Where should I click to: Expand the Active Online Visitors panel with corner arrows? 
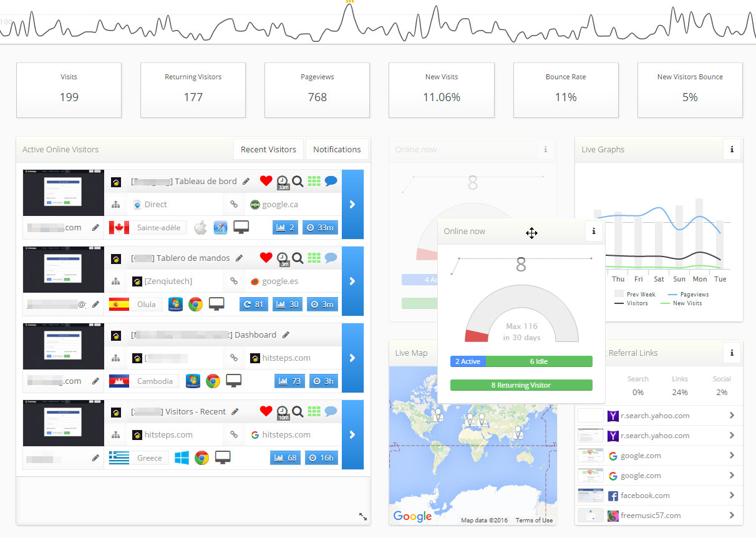[363, 516]
